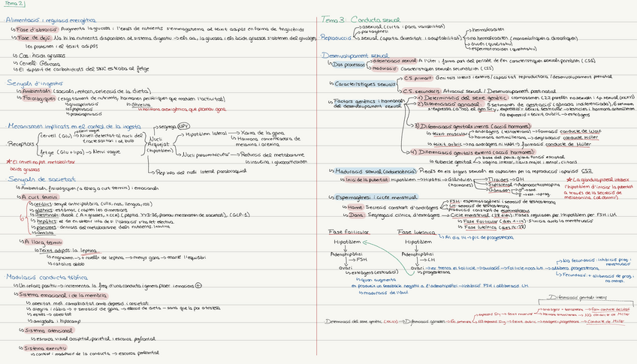This screenshot has width=637, height=364.
Task: Click the blue-highlighted 'Característiques sexuals'
Action: click(x=364, y=84)
